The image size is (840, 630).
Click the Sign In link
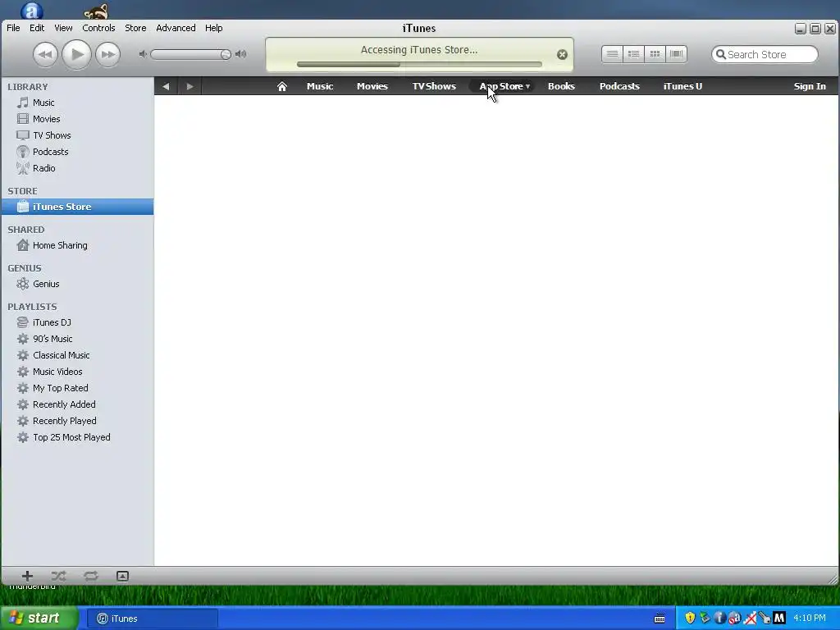[x=810, y=86]
